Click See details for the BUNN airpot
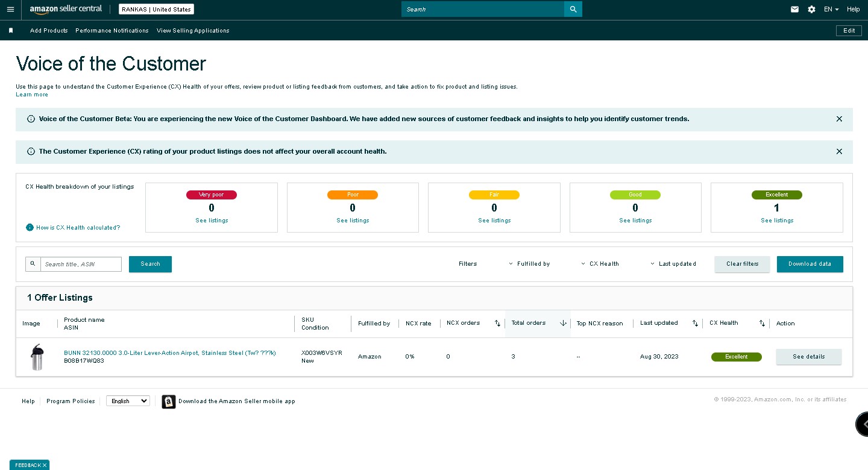The height and width of the screenshot is (470, 868). 808,357
